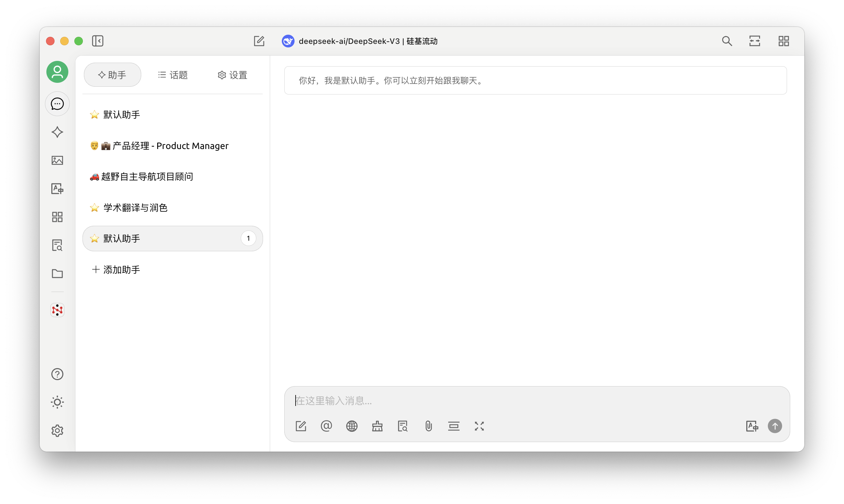Image resolution: width=844 pixels, height=504 pixels.
Task: Enable web search globe icon
Action: (x=352, y=426)
